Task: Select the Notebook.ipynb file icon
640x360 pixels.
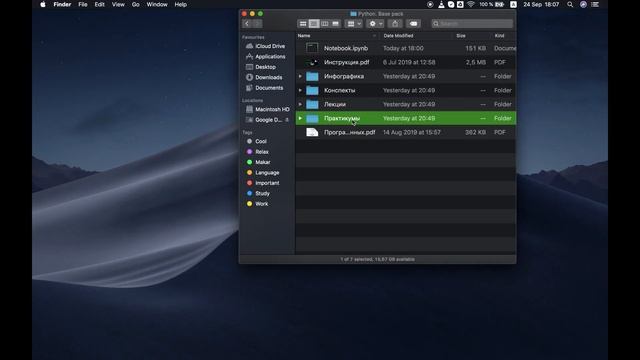Action: click(312, 48)
